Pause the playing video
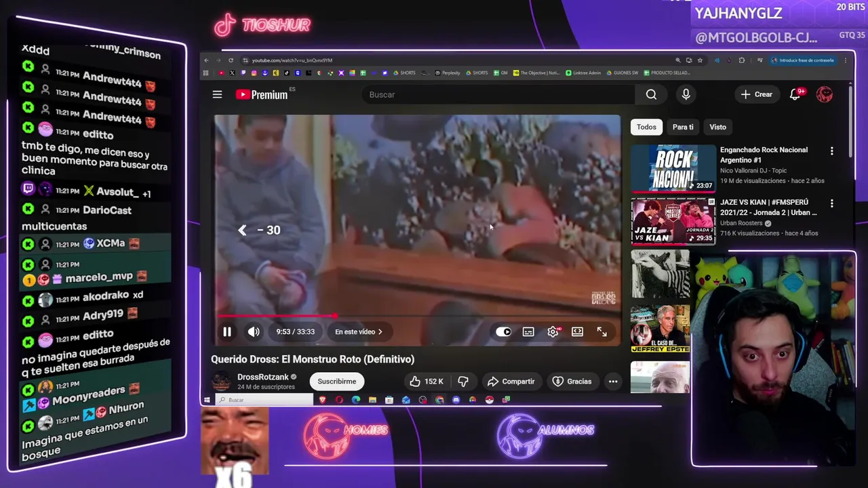The height and width of the screenshot is (488, 868). (227, 331)
